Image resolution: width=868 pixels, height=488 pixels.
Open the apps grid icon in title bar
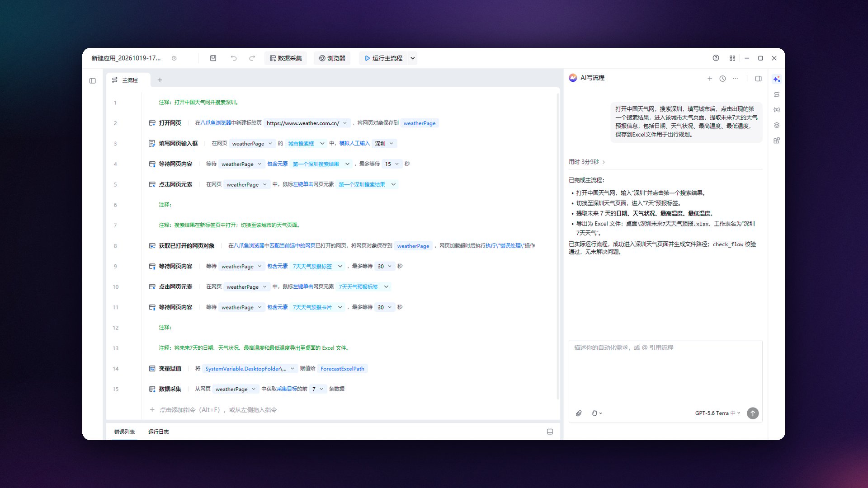732,58
